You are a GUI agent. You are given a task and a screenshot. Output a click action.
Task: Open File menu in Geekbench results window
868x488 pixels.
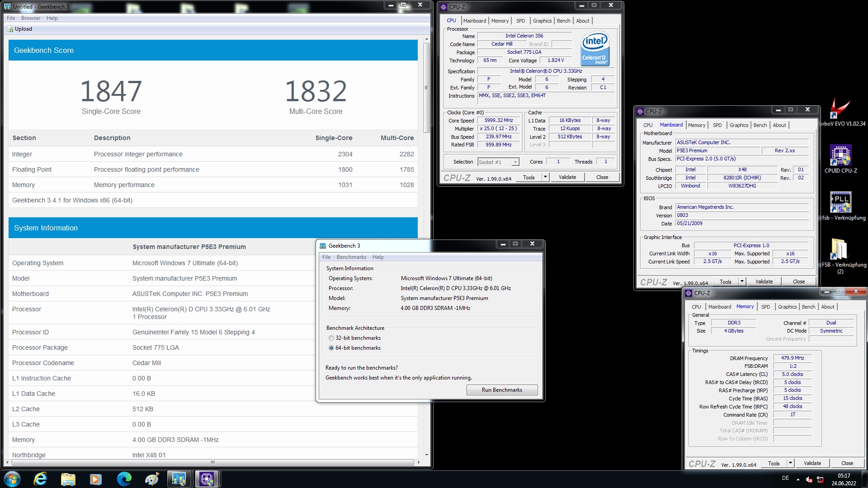pyautogui.click(x=11, y=18)
